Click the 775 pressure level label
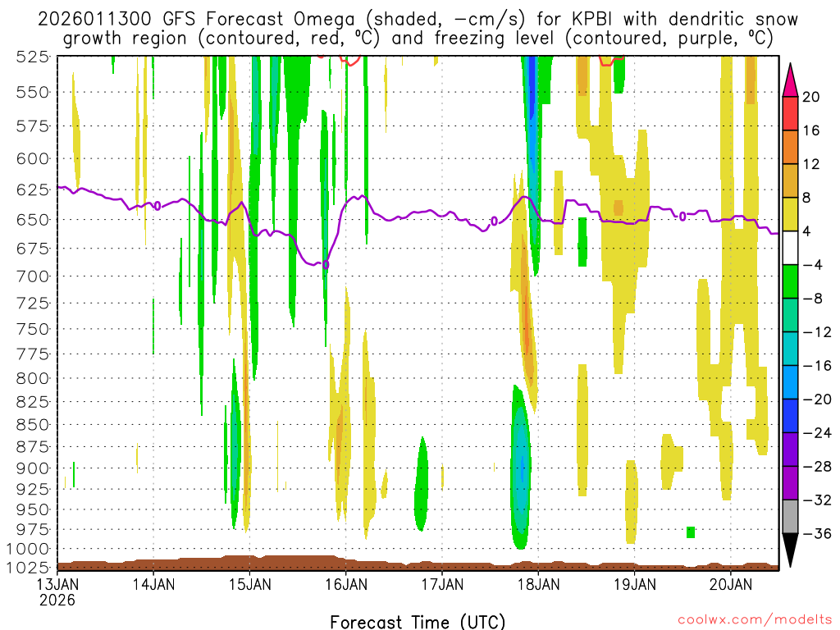 coord(33,354)
